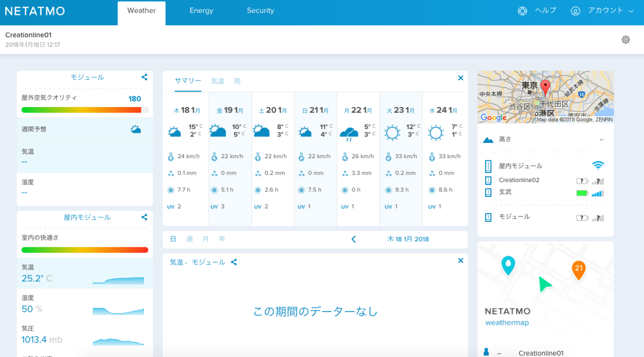
Task: Select the 水 24 1月 forecast column
Action: coord(445,159)
